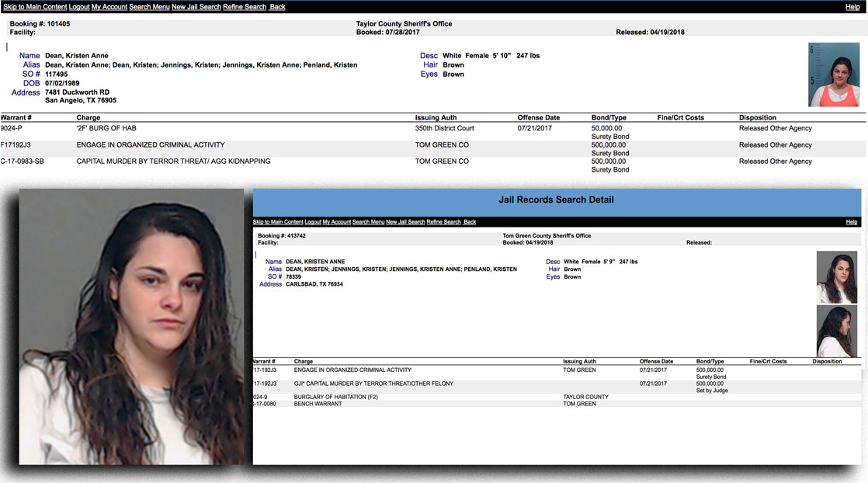Click Skip to Main Content in the top bar
Screen dimensions: 868x483
pos(34,7)
